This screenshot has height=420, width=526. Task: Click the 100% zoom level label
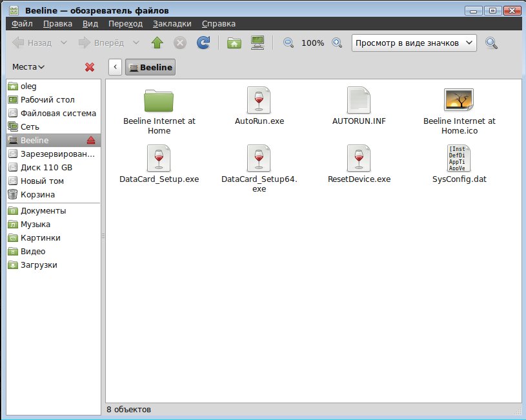312,43
